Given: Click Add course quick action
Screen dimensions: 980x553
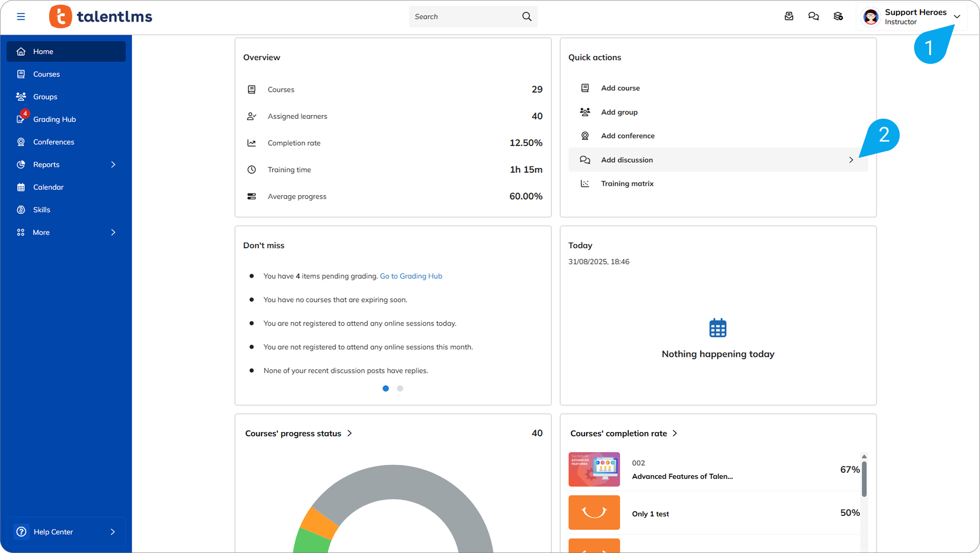Looking at the screenshot, I should [620, 88].
